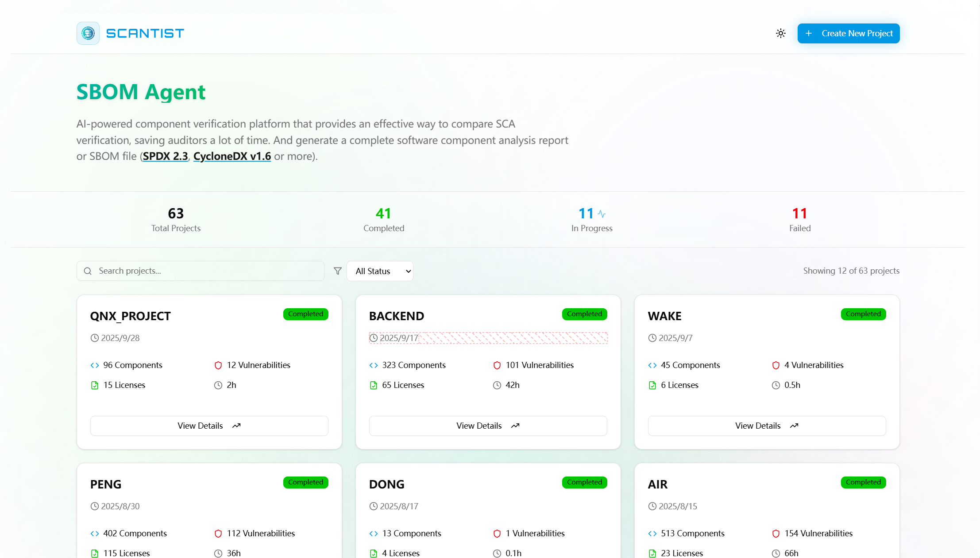Click the Search projects input field
Image resolution: width=980 pixels, height=558 pixels.
208,271
